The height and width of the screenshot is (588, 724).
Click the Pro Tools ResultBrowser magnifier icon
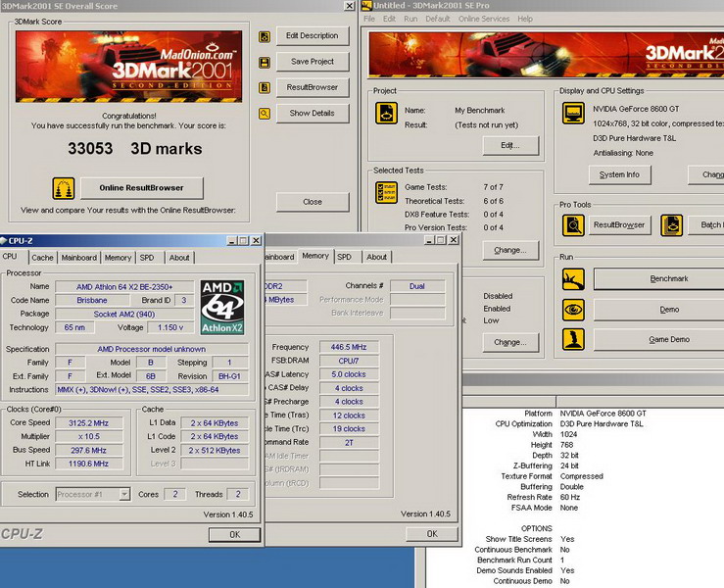[x=574, y=224]
